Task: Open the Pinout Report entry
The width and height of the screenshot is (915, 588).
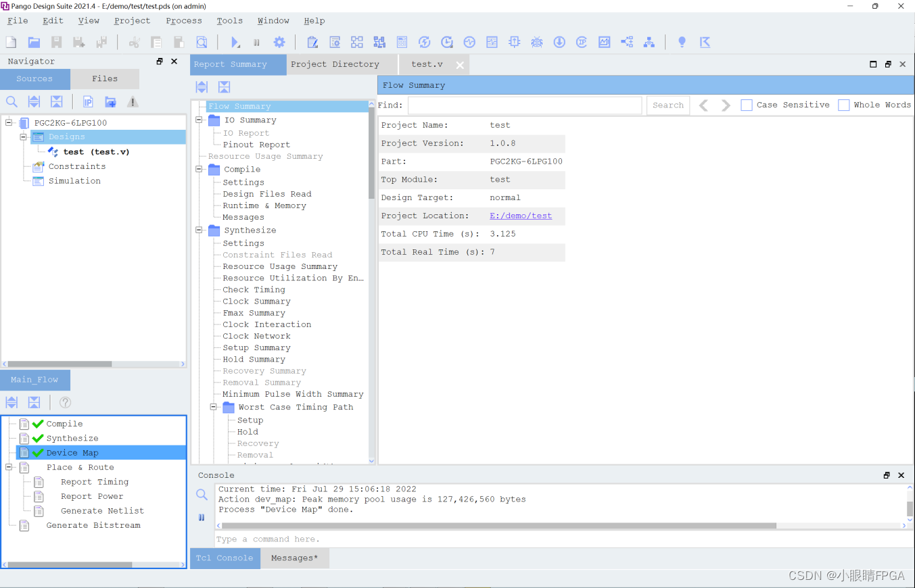Action: [x=256, y=145]
